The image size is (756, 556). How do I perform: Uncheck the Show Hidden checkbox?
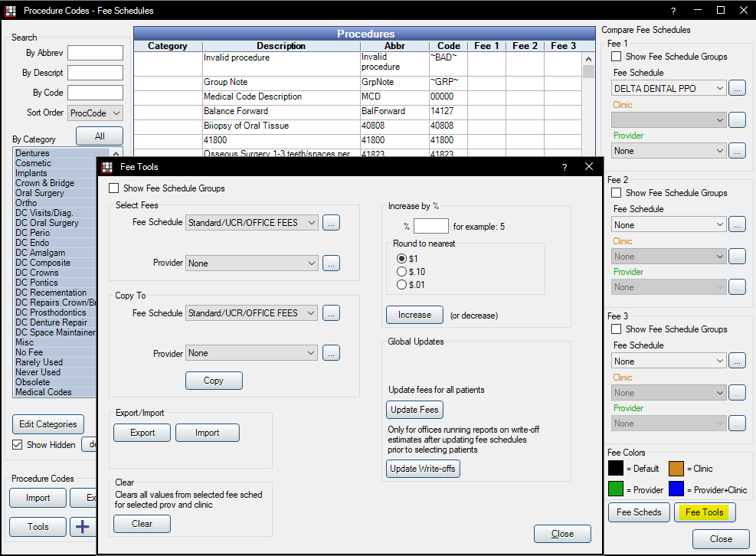click(x=18, y=445)
